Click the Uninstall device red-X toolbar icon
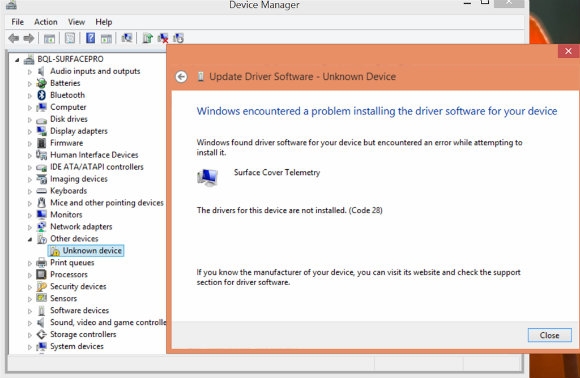 coord(163,38)
